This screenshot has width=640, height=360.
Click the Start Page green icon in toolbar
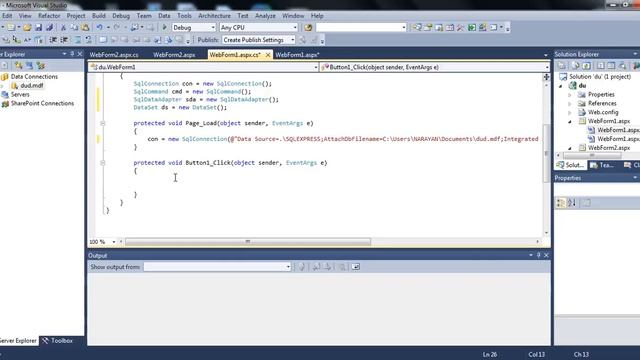click(471, 27)
